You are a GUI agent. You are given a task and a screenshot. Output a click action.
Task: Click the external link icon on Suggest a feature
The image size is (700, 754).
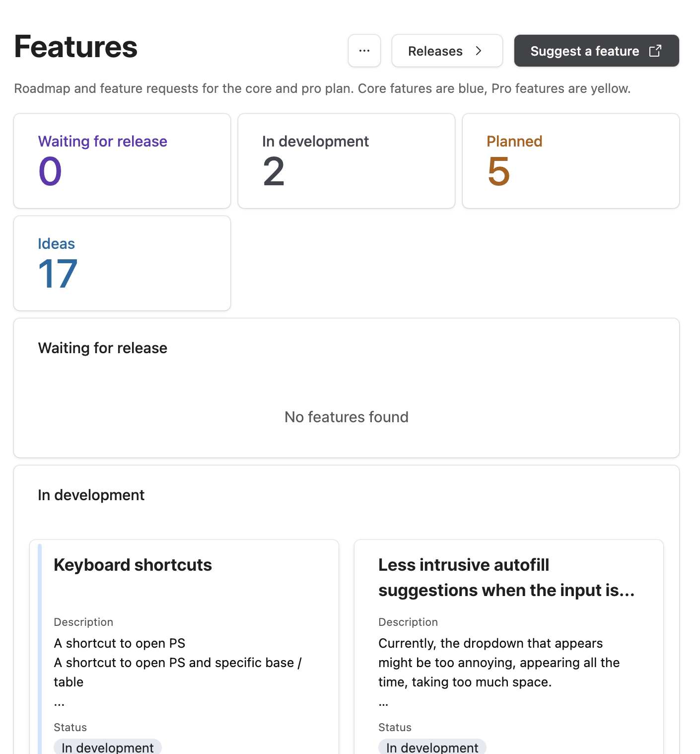click(x=655, y=51)
